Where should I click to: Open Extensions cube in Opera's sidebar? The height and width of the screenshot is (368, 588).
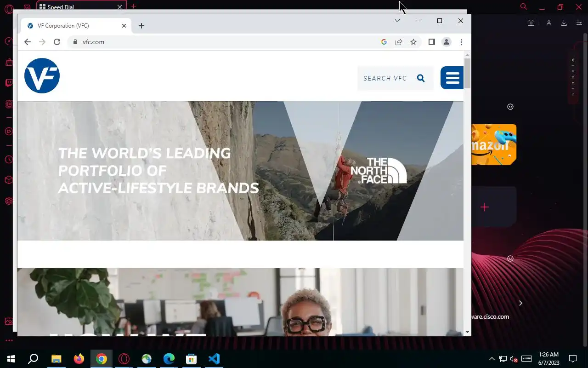(x=9, y=180)
